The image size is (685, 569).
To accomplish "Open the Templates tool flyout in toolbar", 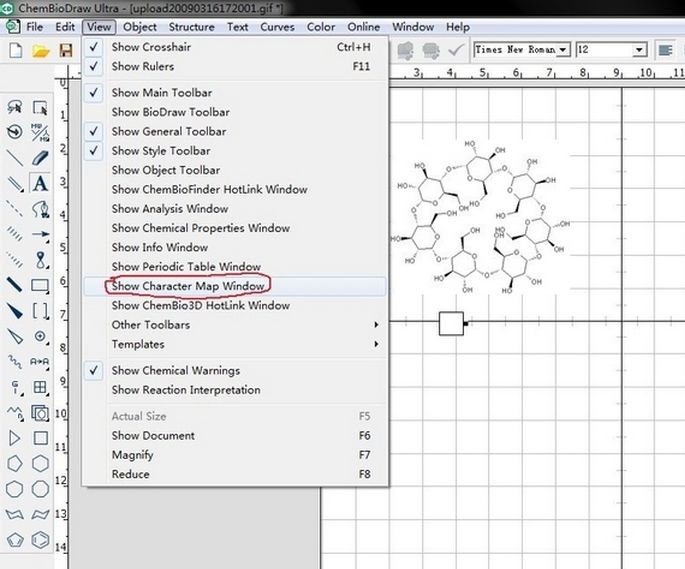I will (40, 412).
